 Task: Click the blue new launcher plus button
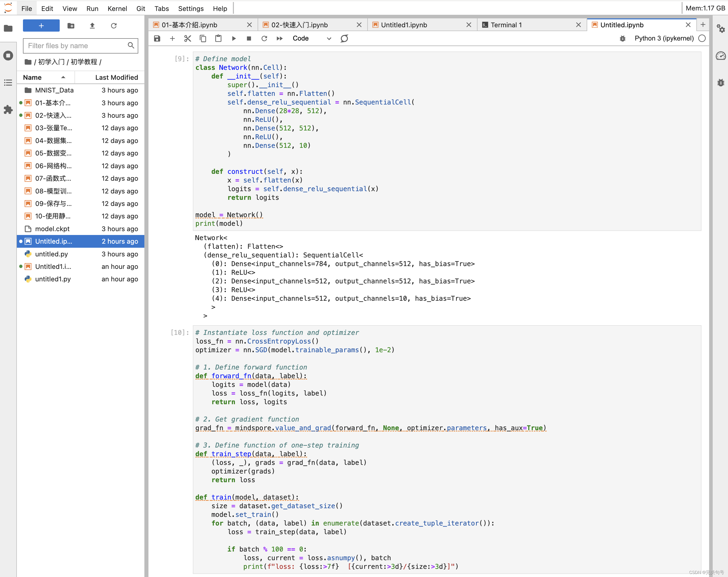[x=41, y=26]
